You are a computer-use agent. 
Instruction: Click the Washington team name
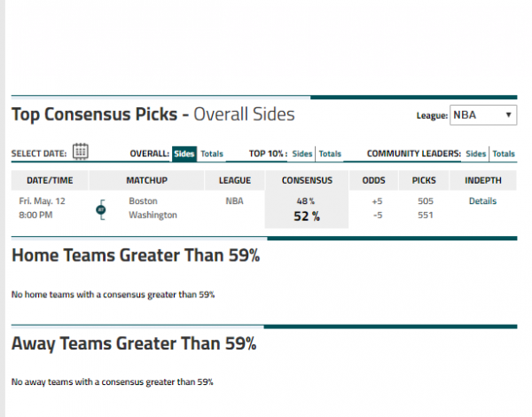153,215
